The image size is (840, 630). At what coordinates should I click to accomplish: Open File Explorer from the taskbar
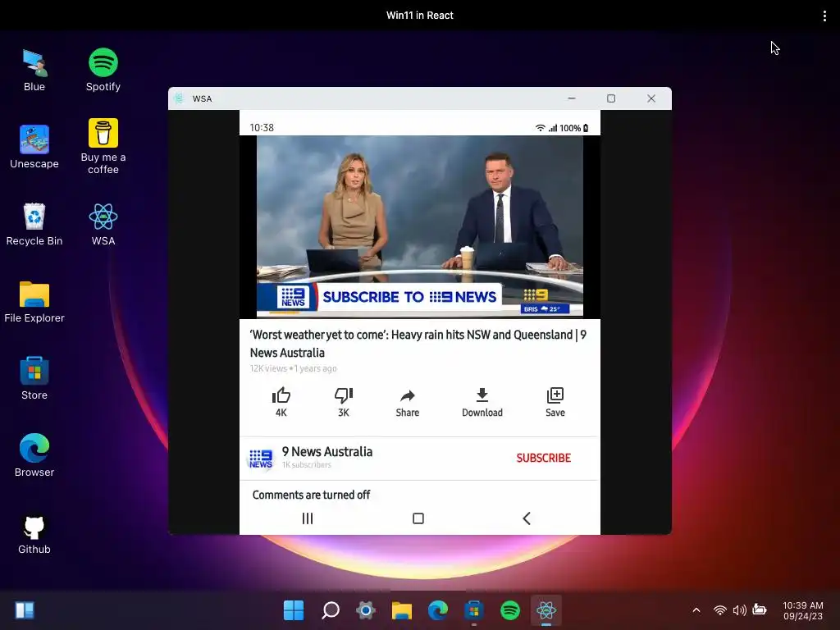(402, 610)
